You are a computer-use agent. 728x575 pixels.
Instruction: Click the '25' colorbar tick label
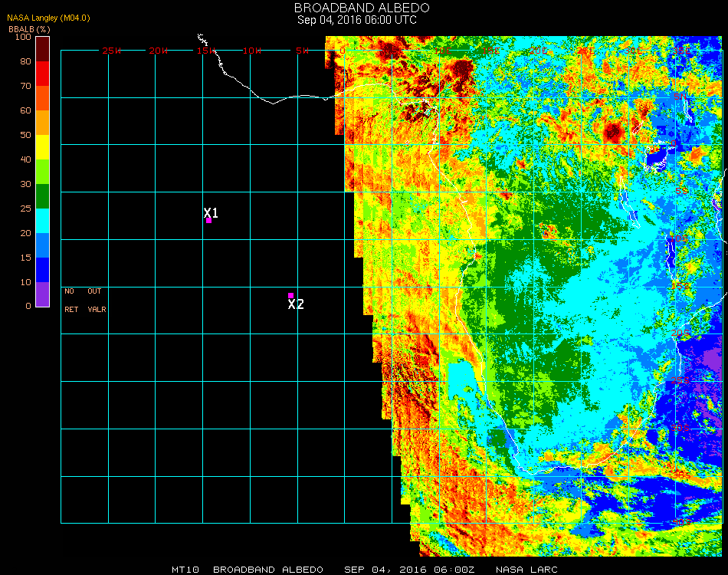click(25, 209)
